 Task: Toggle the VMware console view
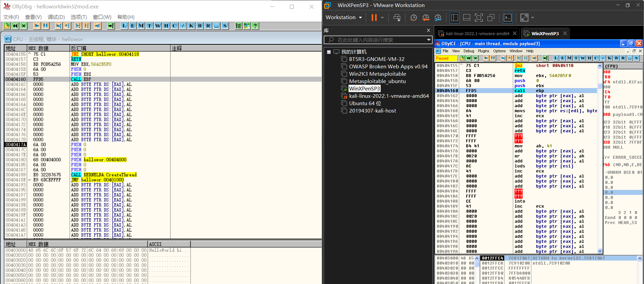point(508,17)
